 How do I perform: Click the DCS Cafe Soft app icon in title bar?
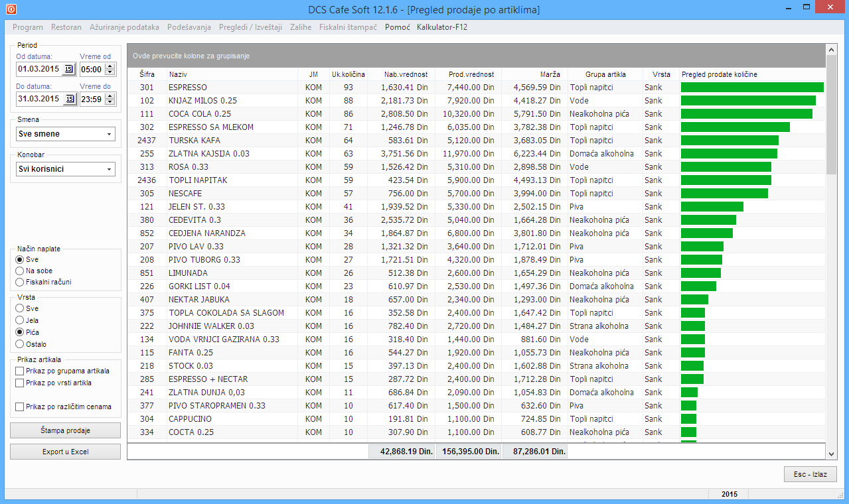coord(11,9)
